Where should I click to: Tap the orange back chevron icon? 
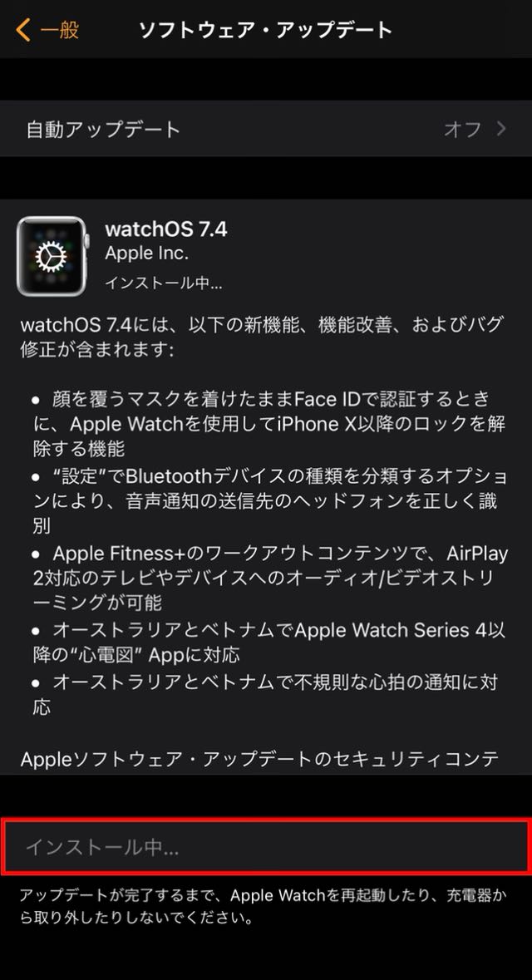[x=23, y=29]
